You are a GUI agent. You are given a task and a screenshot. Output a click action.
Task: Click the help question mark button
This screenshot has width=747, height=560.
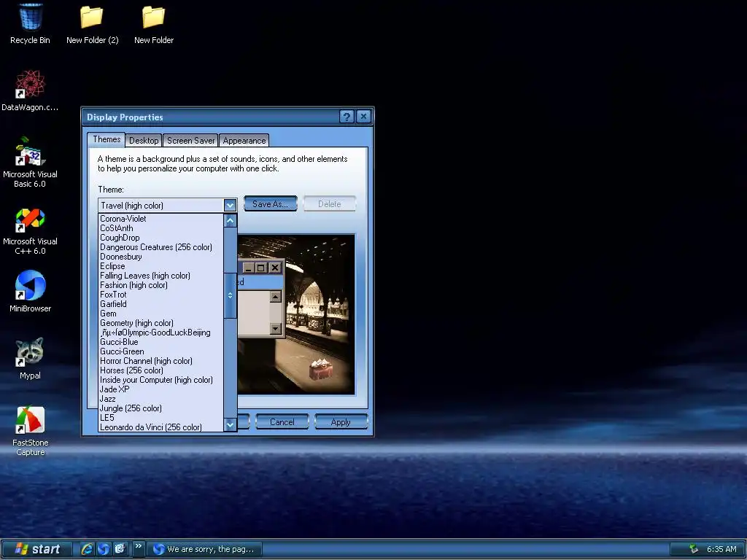click(x=347, y=117)
